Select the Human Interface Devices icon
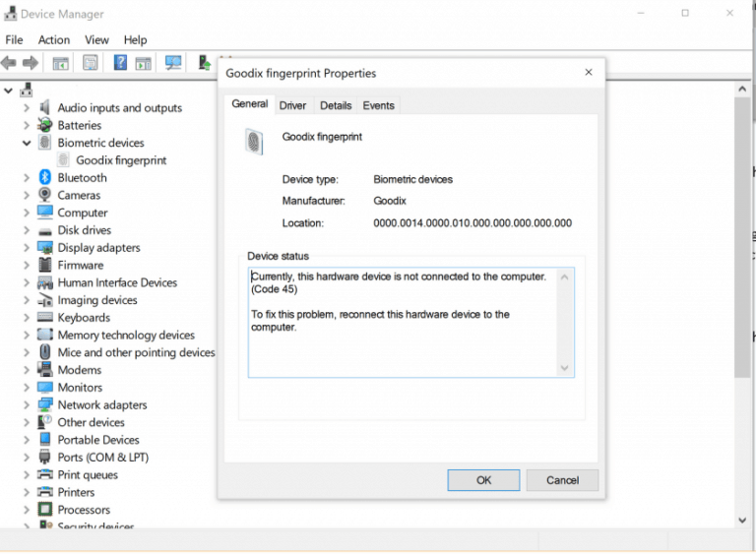 (x=45, y=282)
